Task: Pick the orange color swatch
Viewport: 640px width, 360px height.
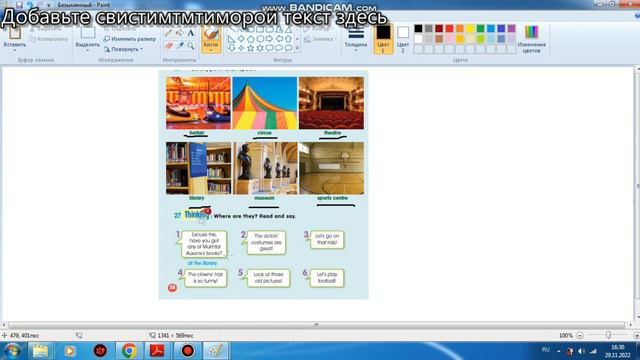Action: click(460, 29)
